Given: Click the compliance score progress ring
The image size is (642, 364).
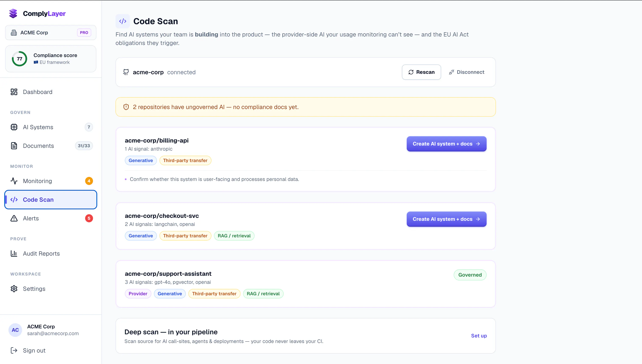Looking at the screenshot, I should point(20,59).
